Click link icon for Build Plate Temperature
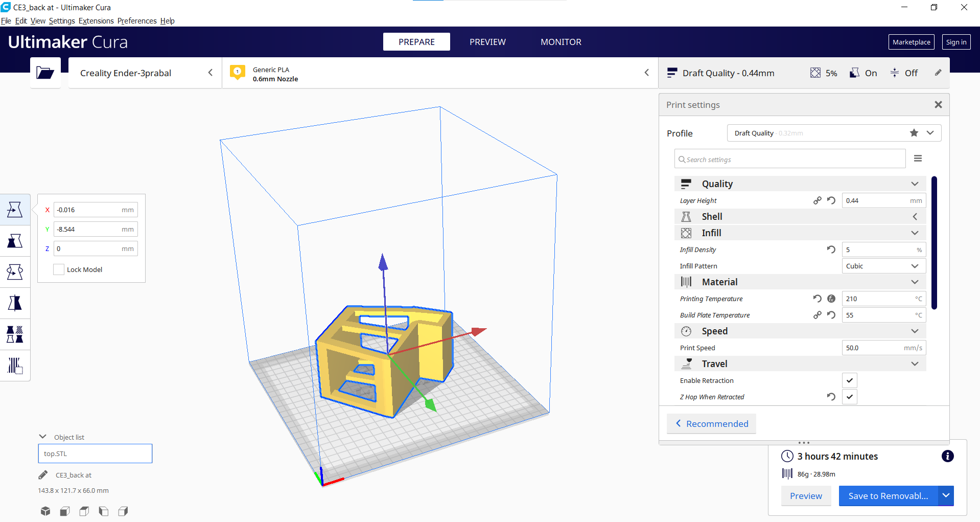 (818, 315)
